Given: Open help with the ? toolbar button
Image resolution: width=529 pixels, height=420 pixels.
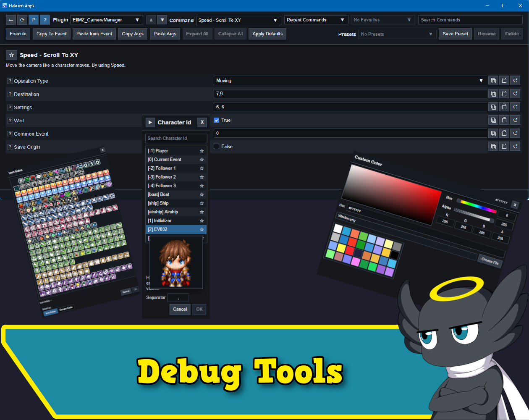Looking at the screenshot, I should coord(45,20).
